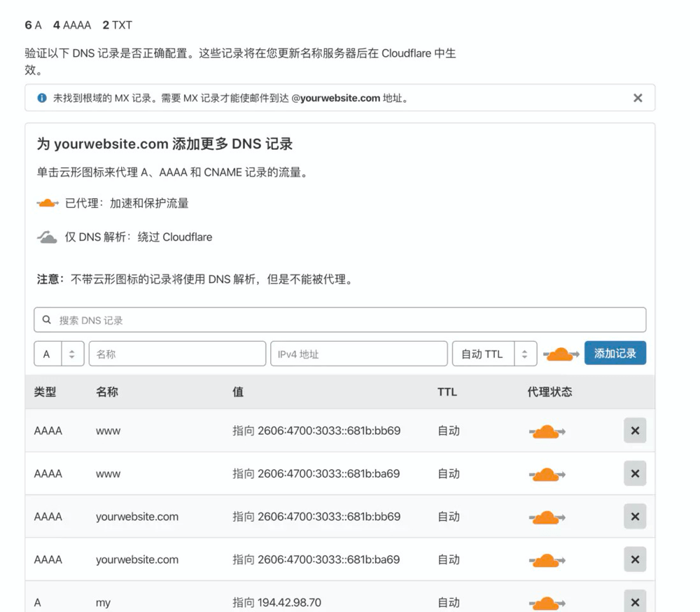Click value ending bb69 in the yourwebsite.com row
This screenshot has width=700, height=612.
[329, 516]
